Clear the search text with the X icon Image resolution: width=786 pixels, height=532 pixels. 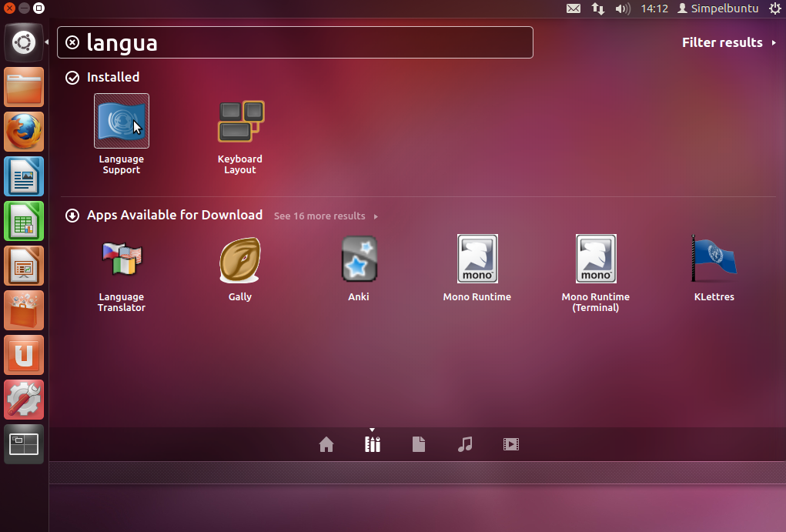72,42
